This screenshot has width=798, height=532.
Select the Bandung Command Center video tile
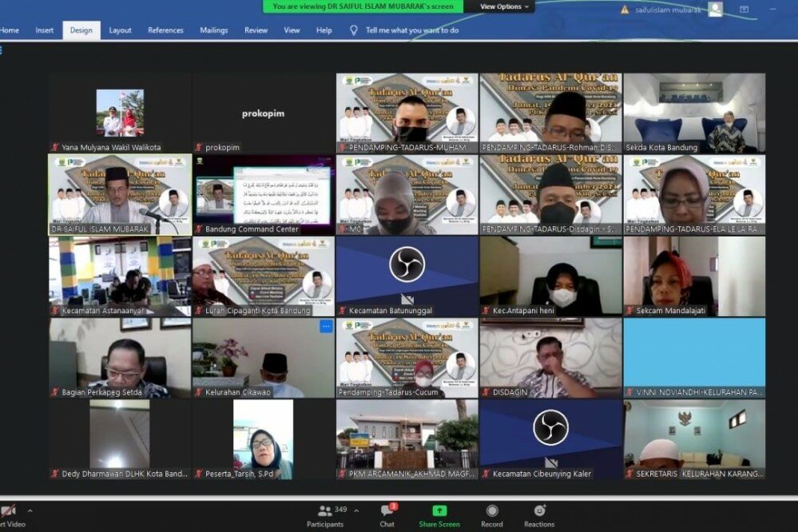point(264,194)
